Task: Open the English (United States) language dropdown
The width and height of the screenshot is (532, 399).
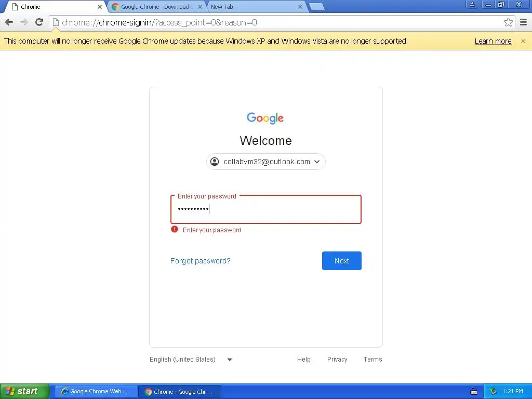Action: (x=191, y=360)
